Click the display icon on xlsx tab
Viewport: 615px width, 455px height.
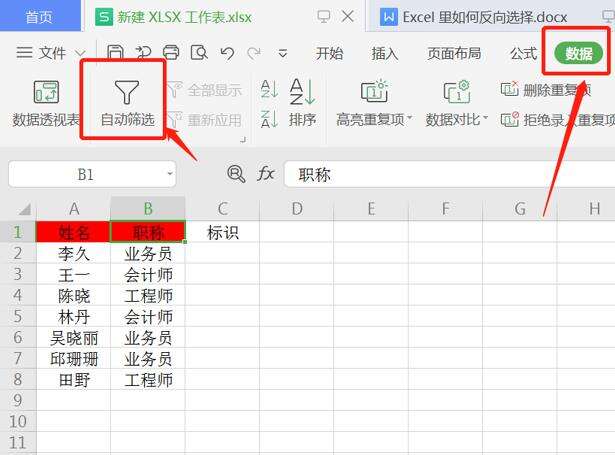click(x=324, y=16)
